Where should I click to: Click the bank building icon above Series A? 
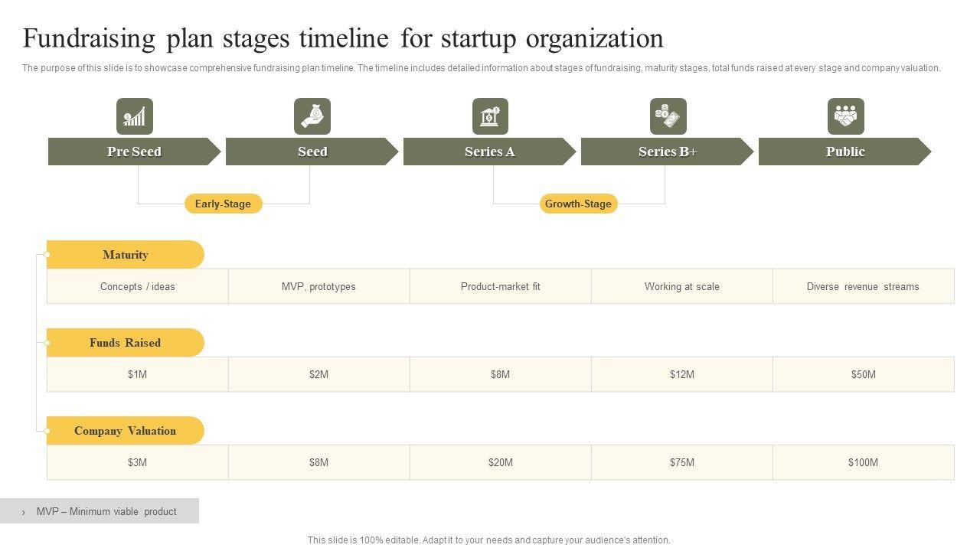point(490,116)
